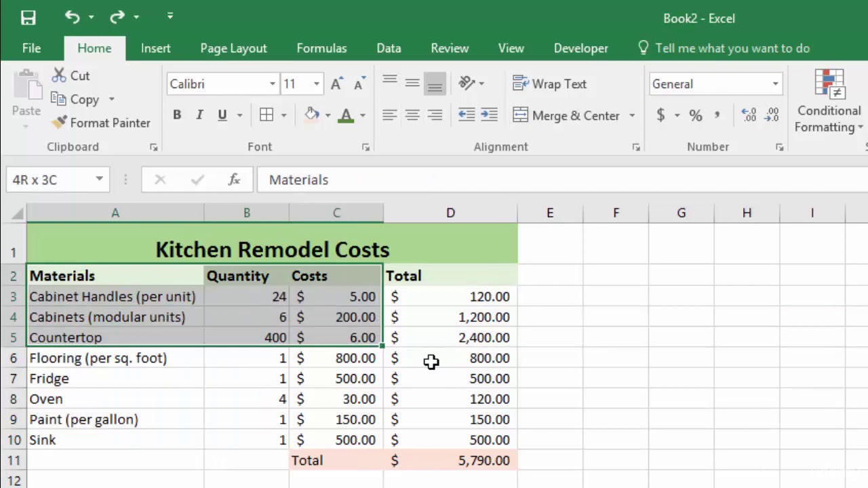Toggle italic formatting
The image size is (868, 488).
click(x=199, y=115)
